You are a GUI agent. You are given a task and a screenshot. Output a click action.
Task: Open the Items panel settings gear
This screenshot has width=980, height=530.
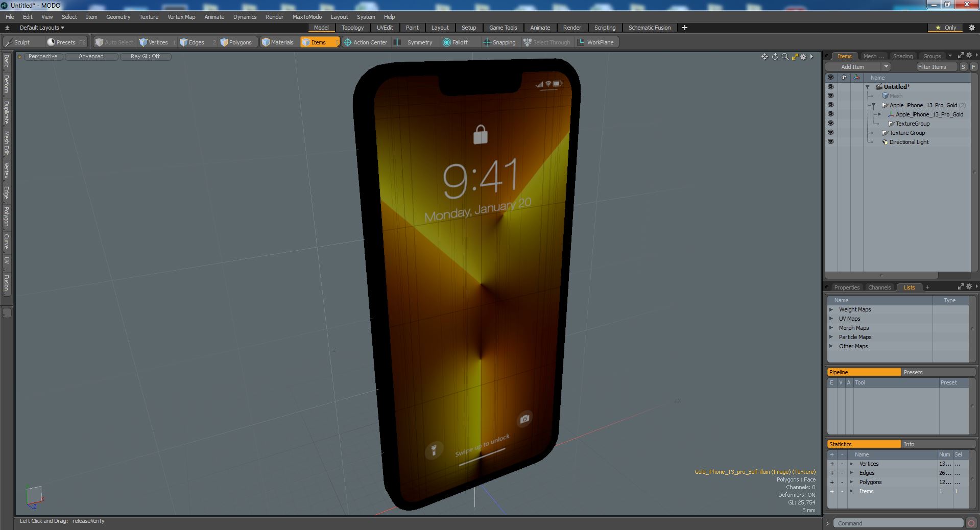(969, 56)
